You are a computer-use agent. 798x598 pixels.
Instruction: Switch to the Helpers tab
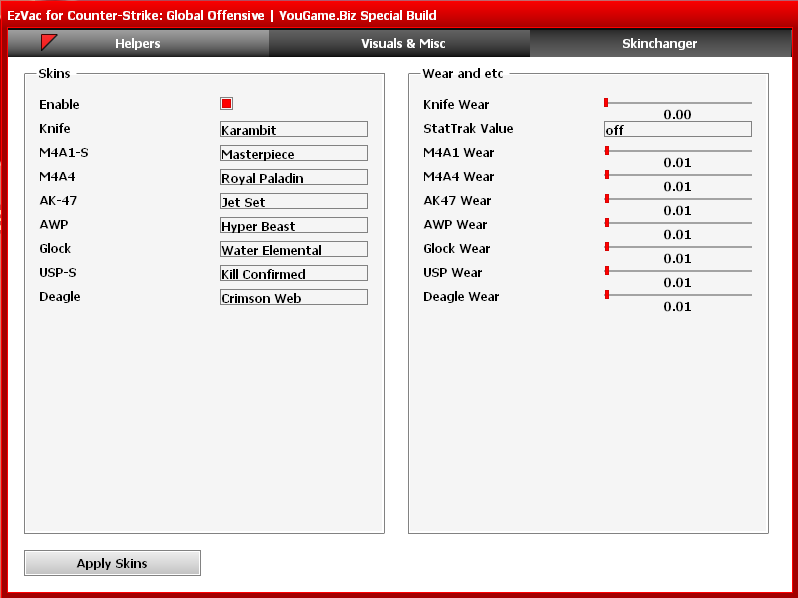138,43
